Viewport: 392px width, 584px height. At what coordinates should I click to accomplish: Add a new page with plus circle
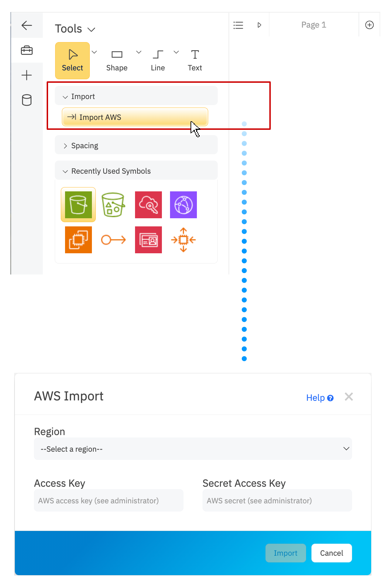click(369, 25)
